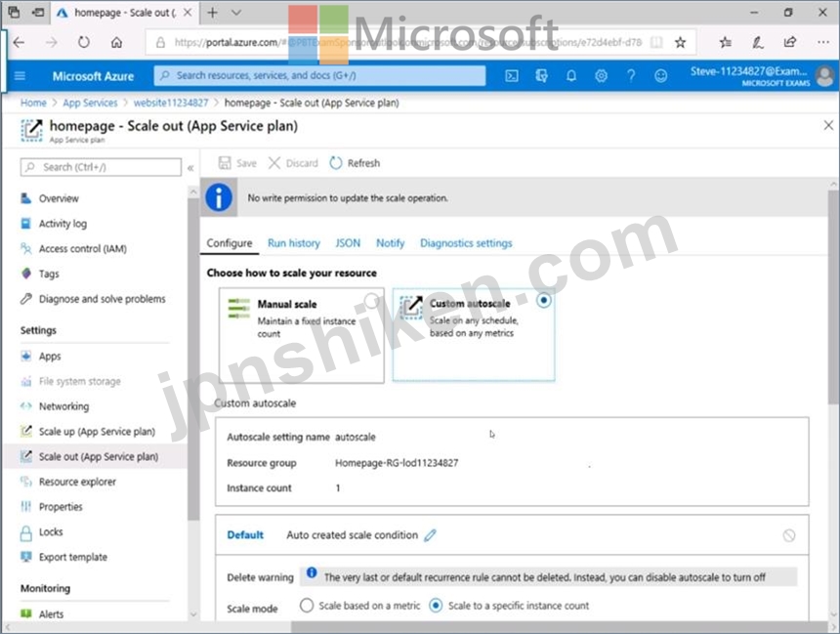This screenshot has height=634, width=840.
Task: Switch to the Run history tab
Action: coord(294,243)
